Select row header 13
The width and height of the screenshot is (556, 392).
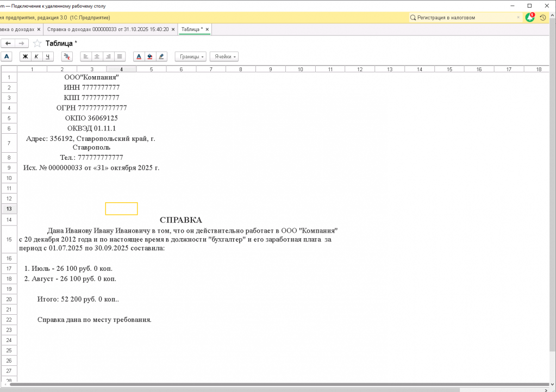click(x=9, y=209)
